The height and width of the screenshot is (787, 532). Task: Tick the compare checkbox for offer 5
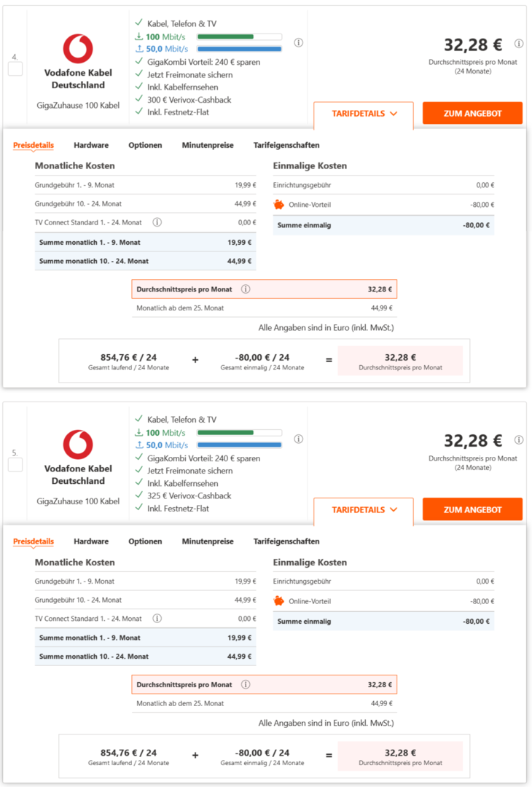point(15,465)
